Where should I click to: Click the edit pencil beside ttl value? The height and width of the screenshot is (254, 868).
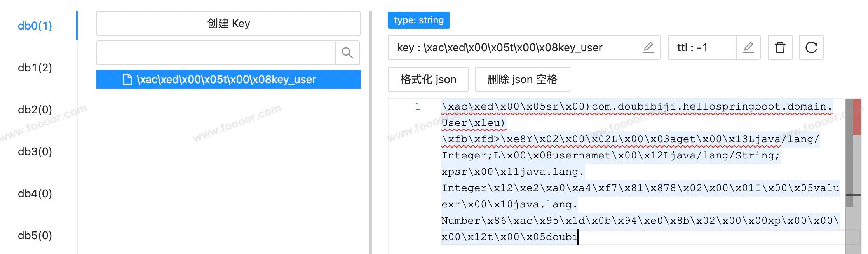[748, 47]
